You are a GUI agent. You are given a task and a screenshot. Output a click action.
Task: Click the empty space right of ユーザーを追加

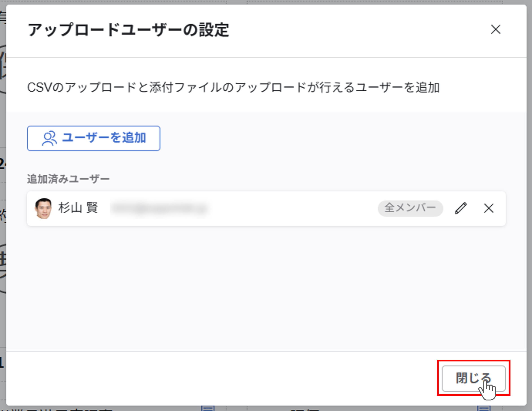point(317,138)
